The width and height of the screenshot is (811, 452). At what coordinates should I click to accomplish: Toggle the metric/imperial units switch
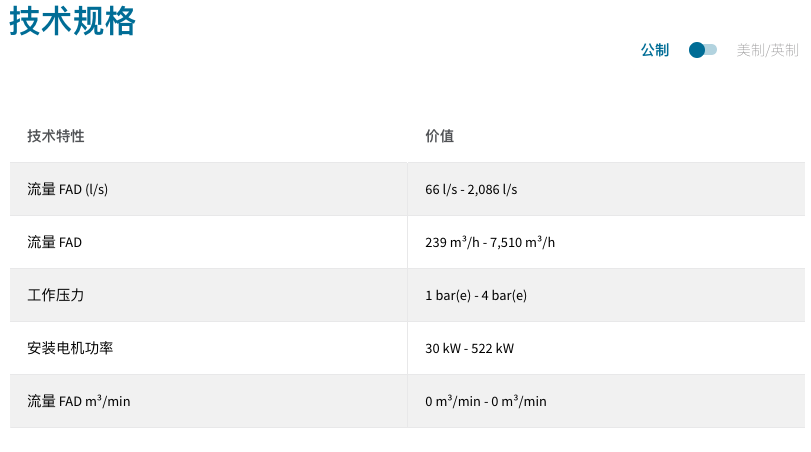pos(703,50)
